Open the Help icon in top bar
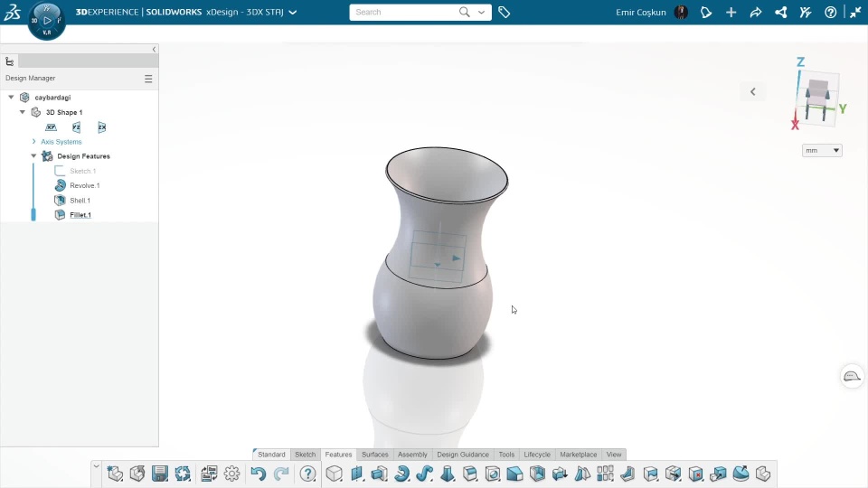 830,12
